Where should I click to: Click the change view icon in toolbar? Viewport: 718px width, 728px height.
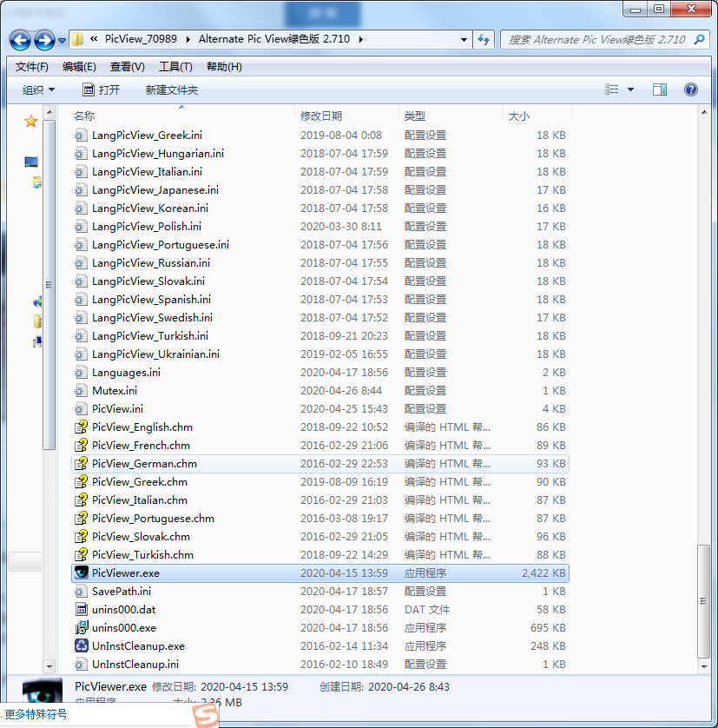click(x=612, y=89)
